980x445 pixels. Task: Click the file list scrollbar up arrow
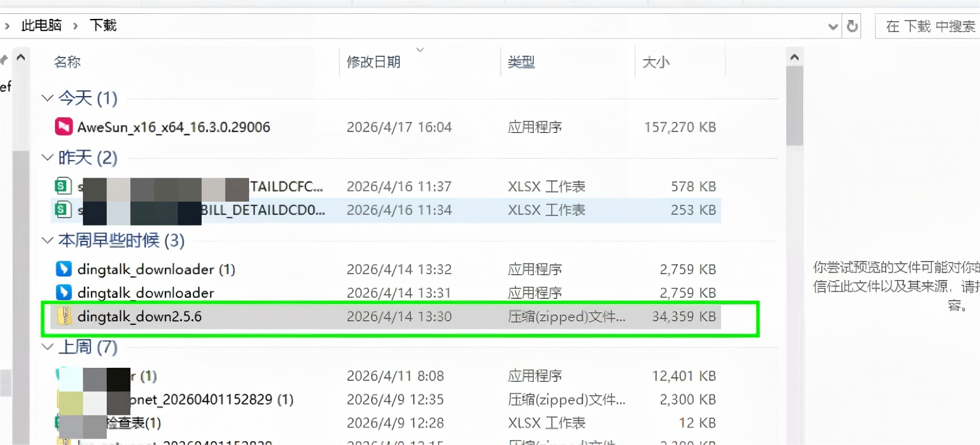tap(794, 58)
